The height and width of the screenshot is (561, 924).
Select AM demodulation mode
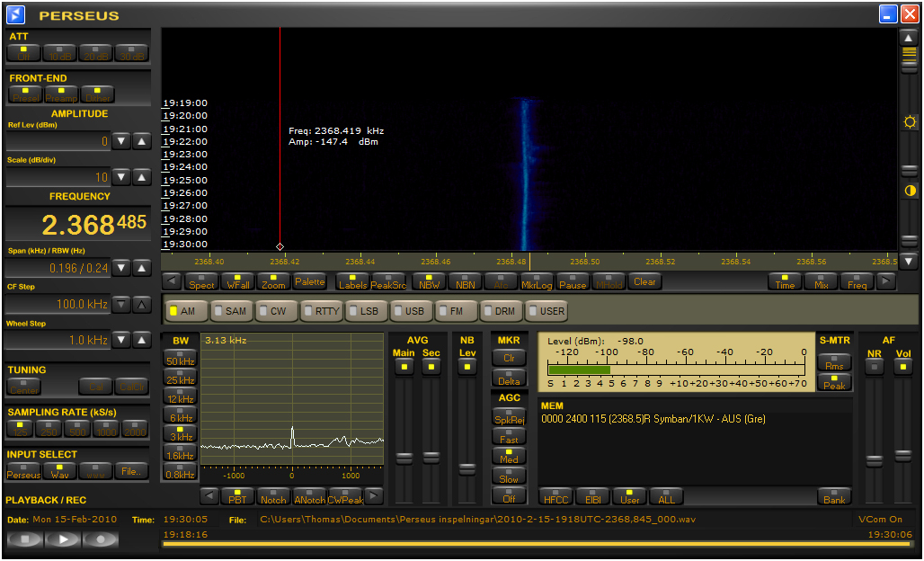(187, 311)
